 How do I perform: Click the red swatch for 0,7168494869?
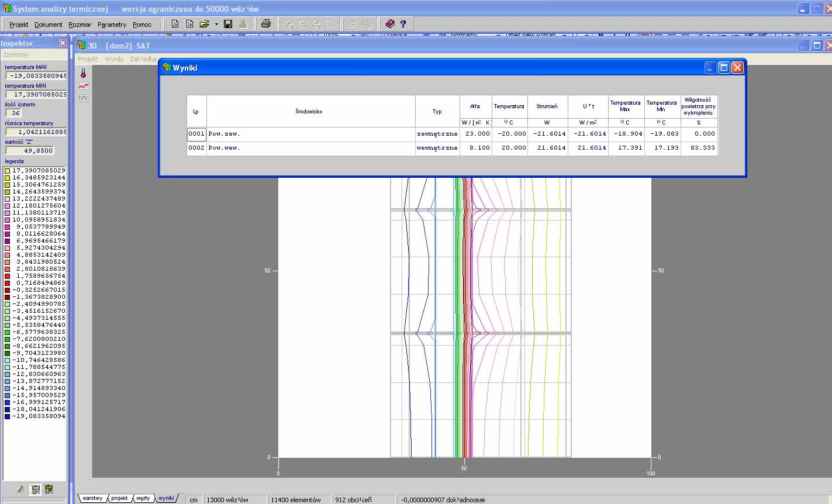[x=7, y=283]
